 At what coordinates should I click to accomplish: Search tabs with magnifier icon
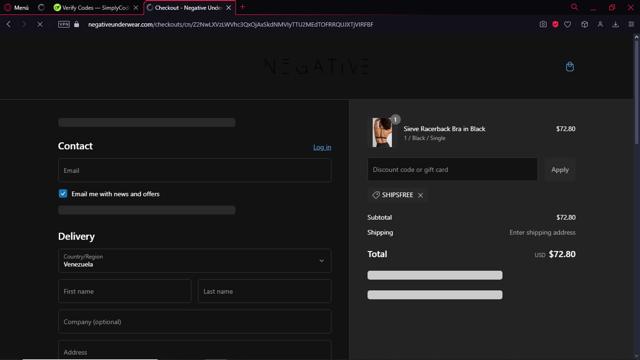(574, 7)
